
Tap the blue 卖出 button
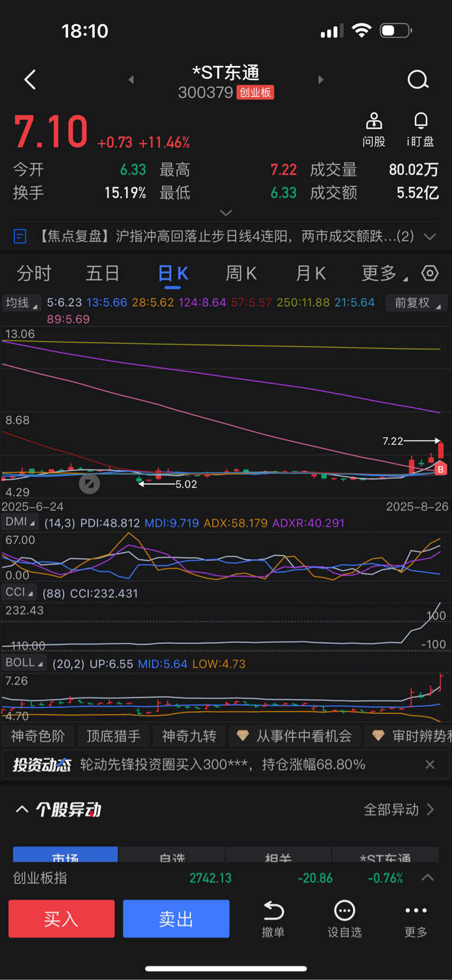tap(176, 918)
